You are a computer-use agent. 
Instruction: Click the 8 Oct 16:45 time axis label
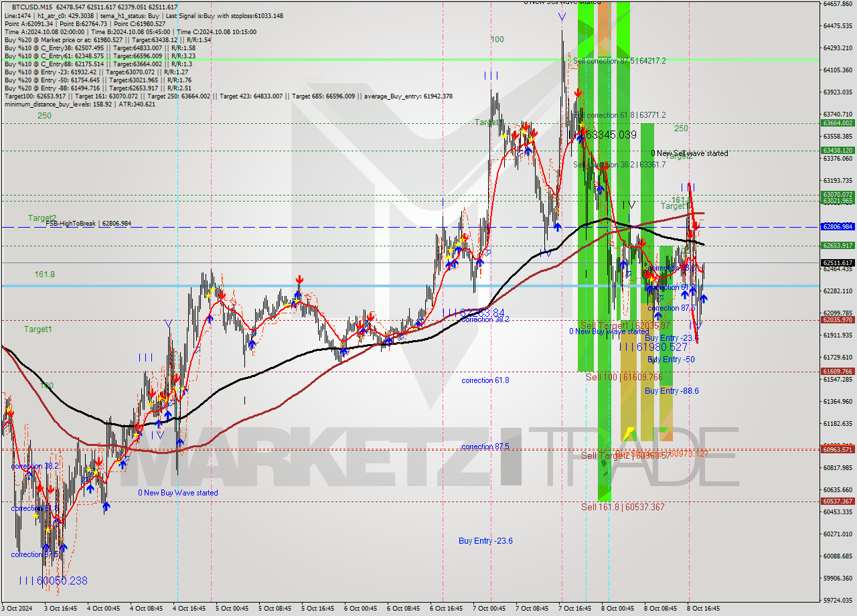(704, 609)
